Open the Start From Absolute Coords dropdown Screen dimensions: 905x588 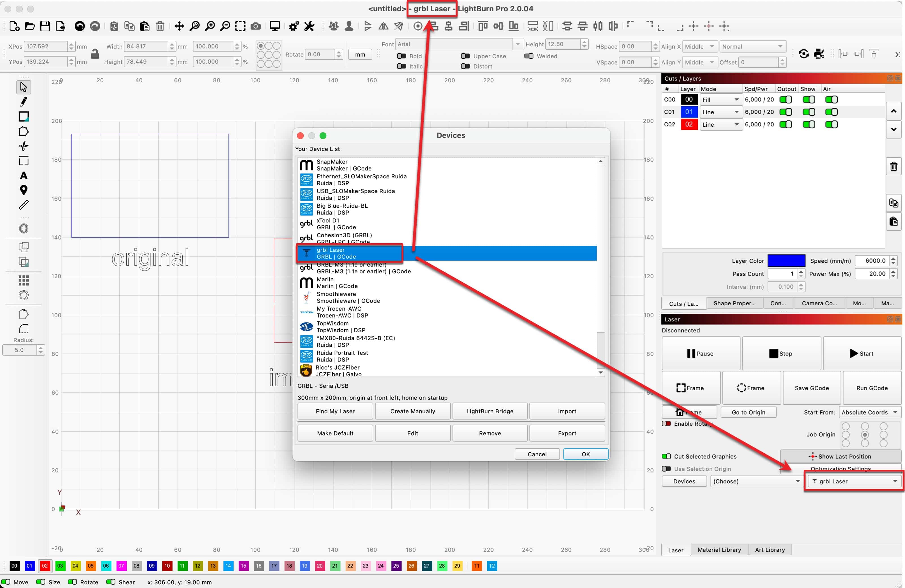click(870, 412)
